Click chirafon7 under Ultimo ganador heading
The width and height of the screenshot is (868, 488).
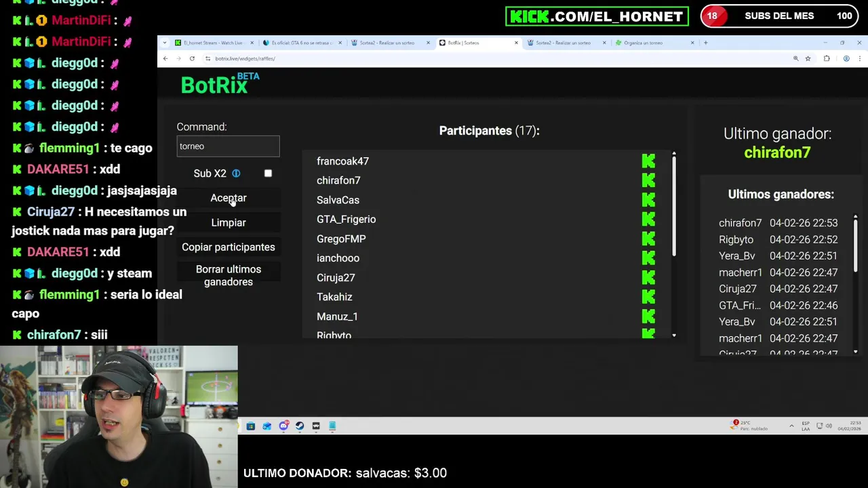point(777,152)
